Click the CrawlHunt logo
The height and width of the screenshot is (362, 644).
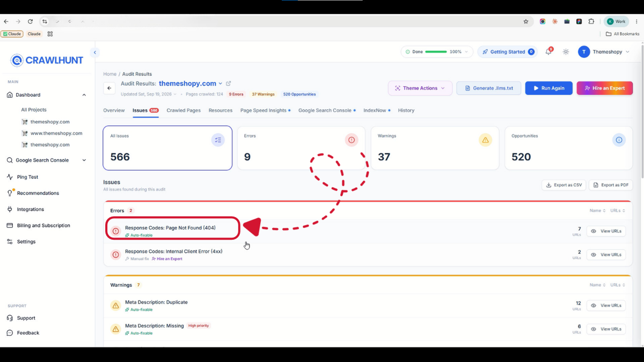pos(47,61)
